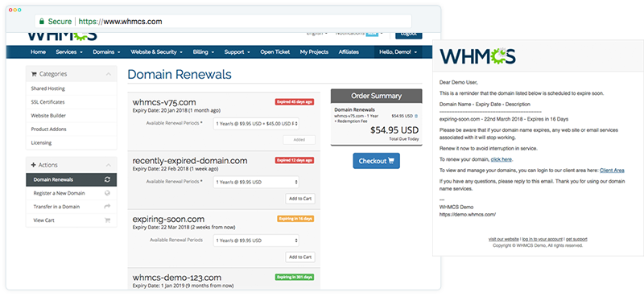
Task: Click the 'Expiring in 301 days' green badge
Action: coord(295,277)
